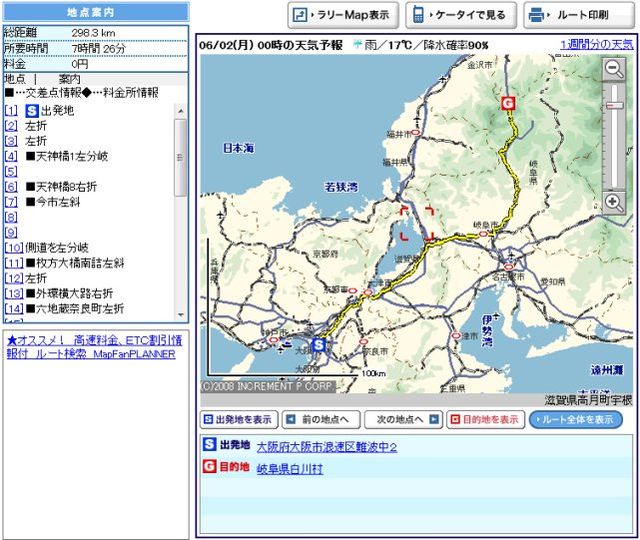Select route point [12] 左折

click(x=14, y=278)
